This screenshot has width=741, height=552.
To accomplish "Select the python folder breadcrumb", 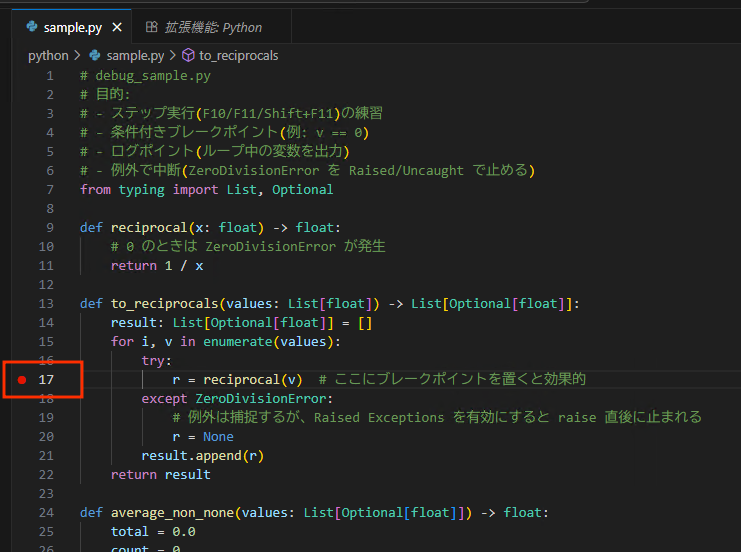I will [48, 56].
